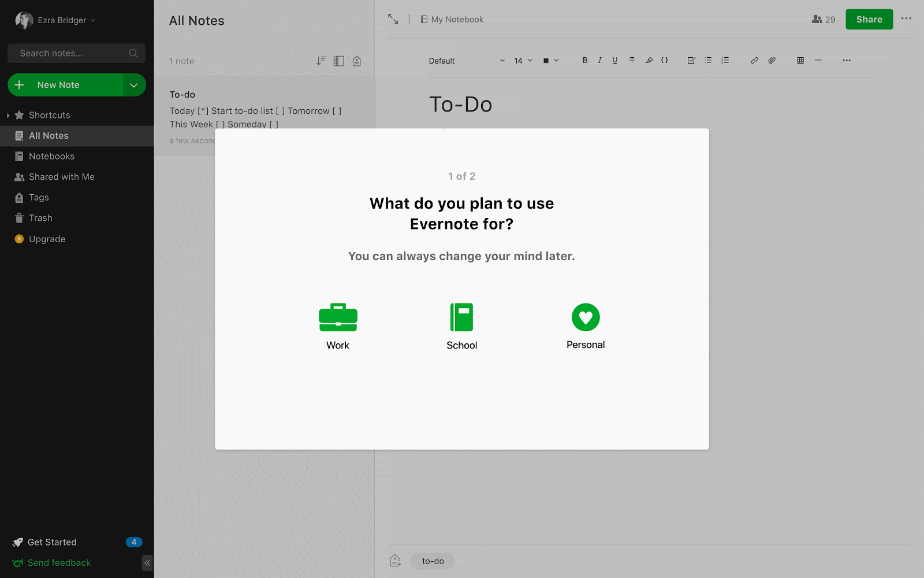
Task: Open the font family Default dropdown
Action: [x=467, y=61]
